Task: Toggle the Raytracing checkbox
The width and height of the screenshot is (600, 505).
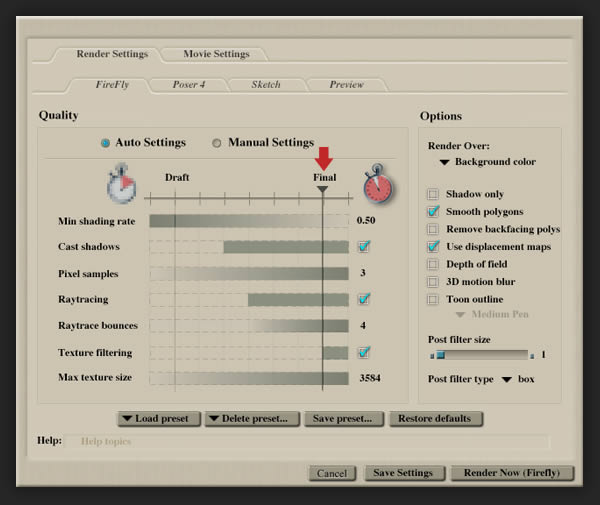Action: click(x=364, y=299)
